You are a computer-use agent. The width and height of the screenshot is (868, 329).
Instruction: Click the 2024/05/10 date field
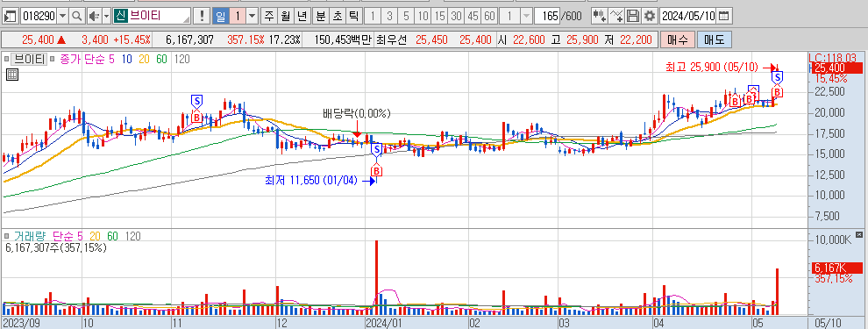pos(688,16)
